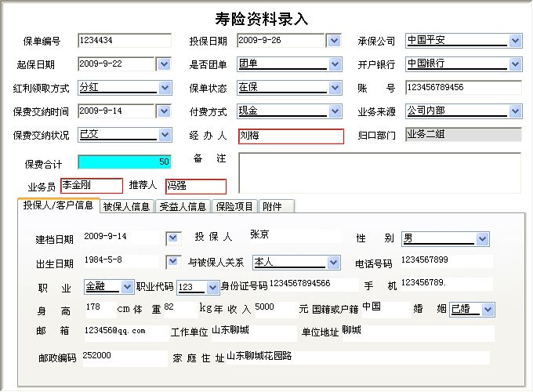
Task: Expand the 性别 dropdown
Action: tap(483, 239)
